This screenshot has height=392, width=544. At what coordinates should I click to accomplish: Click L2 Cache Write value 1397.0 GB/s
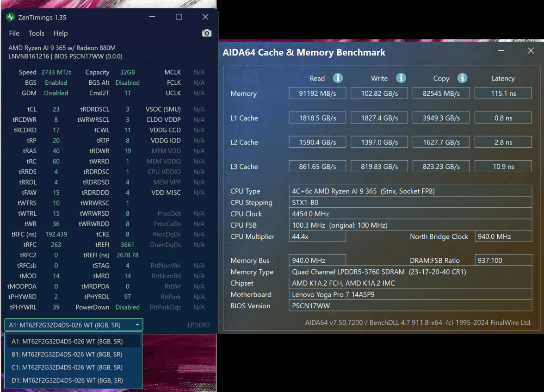(379, 142)
